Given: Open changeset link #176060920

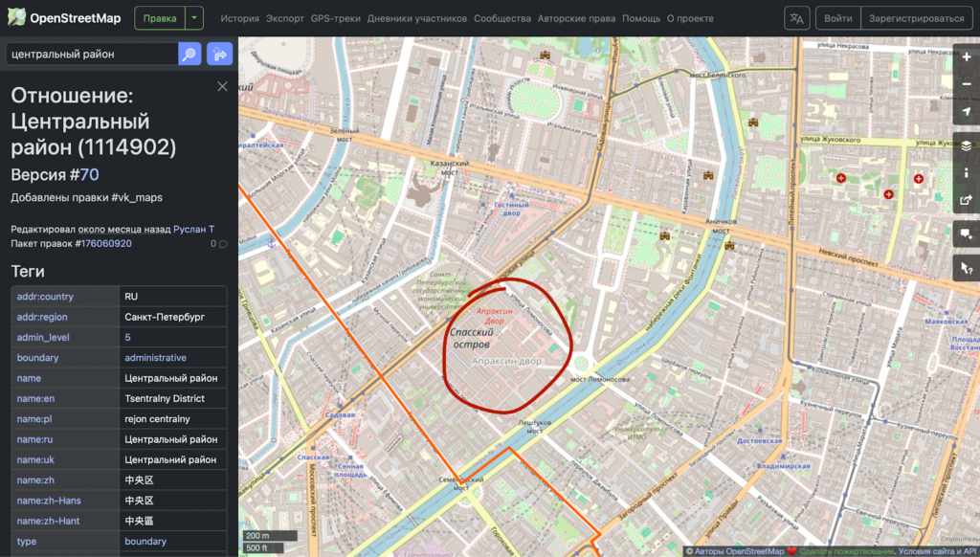Looking at the screenshot, I should (105, 244).
